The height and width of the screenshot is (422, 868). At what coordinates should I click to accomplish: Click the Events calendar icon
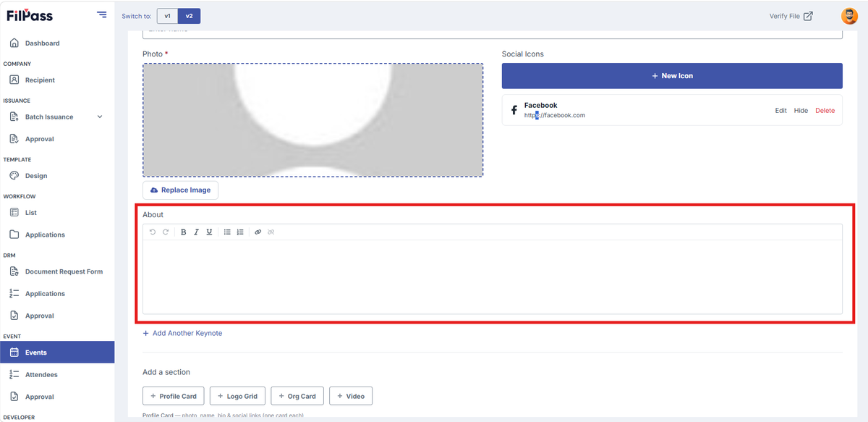14,353
